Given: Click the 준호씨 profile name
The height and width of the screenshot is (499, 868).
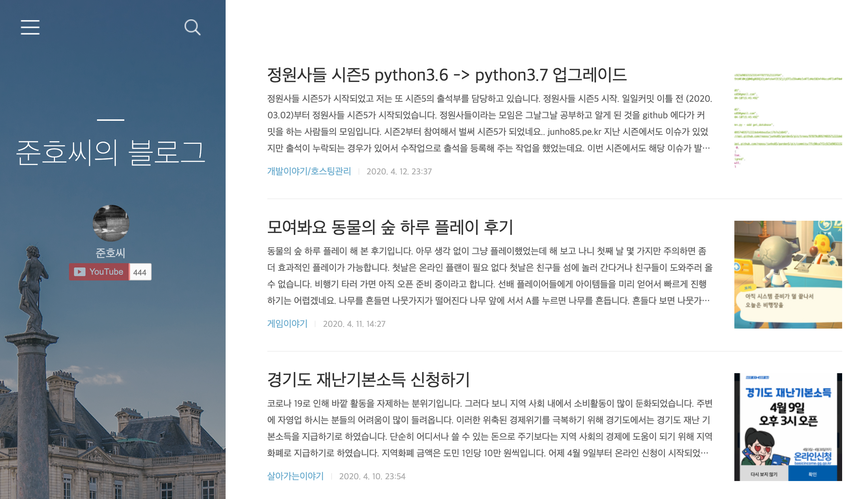Looking at the screenshot, I should 110,253.
